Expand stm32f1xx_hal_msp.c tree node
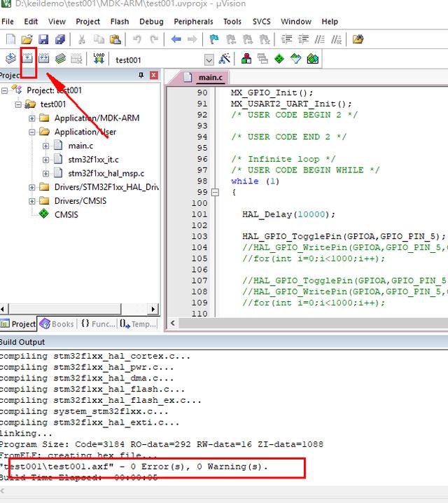This screenshot has width=448, height=503. [45, 174]
